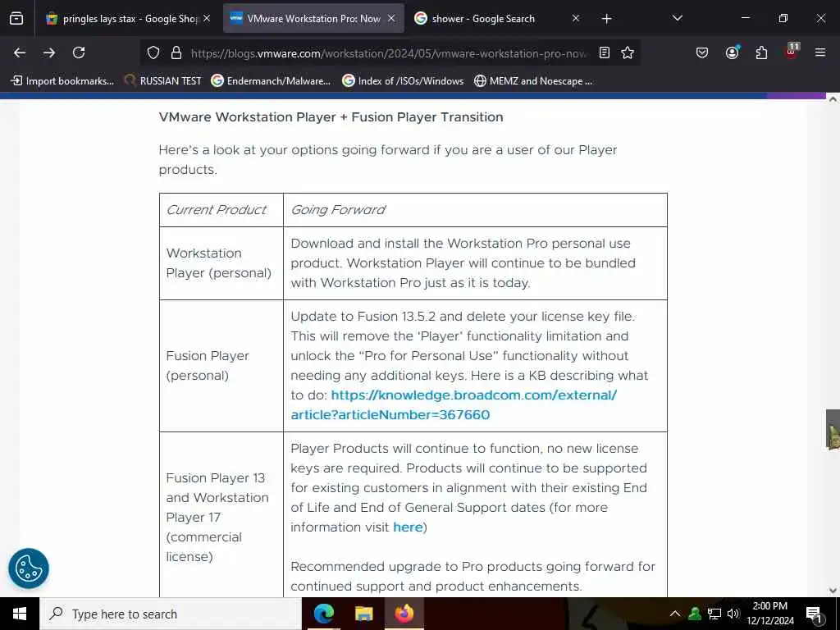The height and width of the screenshot is (630, 840).
Task: Close the pringles lays stax tab
Action: click(x=207, y=18)
